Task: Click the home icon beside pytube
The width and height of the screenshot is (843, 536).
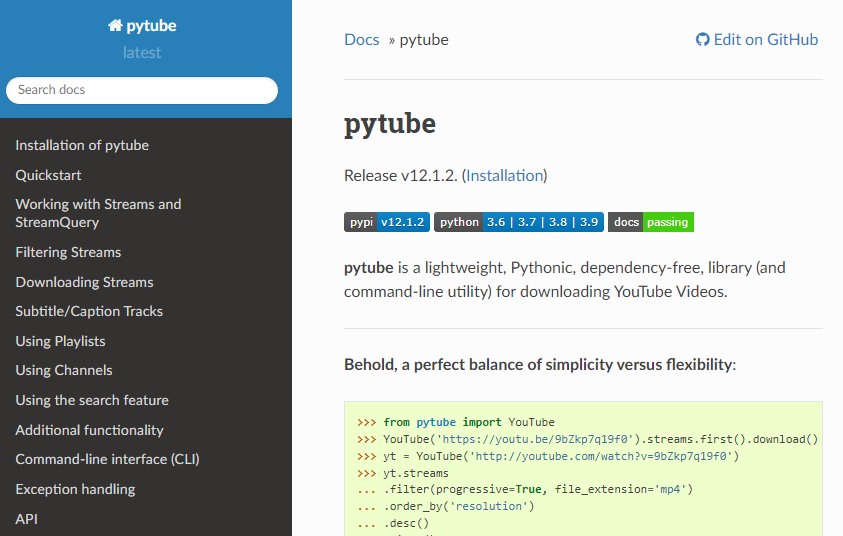Action: [x=115, y=25]
